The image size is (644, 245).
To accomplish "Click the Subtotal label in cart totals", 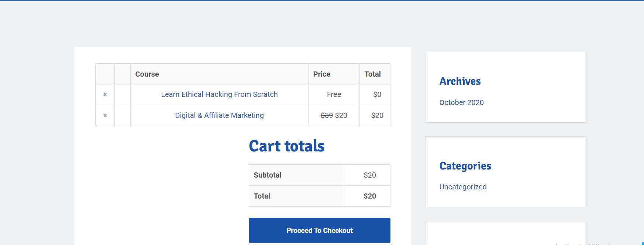I will click(268, 175).
